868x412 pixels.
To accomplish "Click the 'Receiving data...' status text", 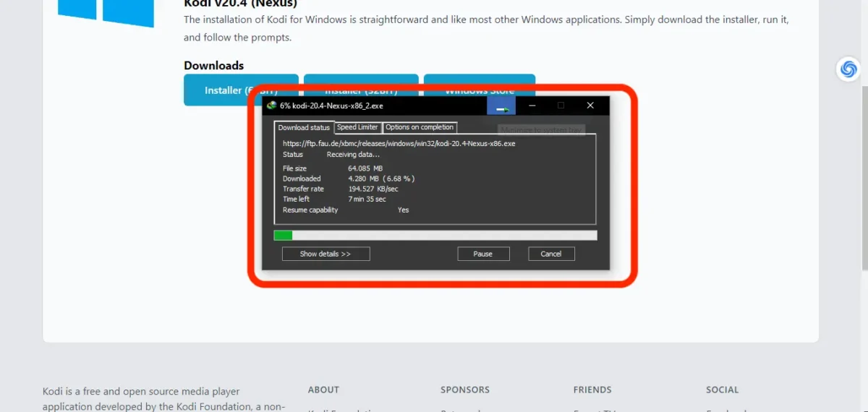I will pyautogui.click(x=353, y=155).
